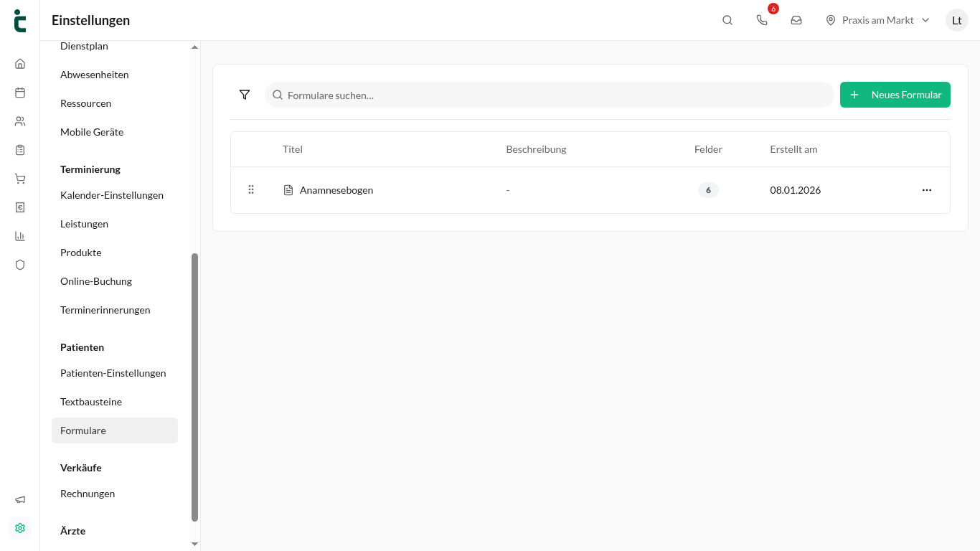Open the home icon in the left rail
This screenshot has height=551, width=980.
[20, 63]
